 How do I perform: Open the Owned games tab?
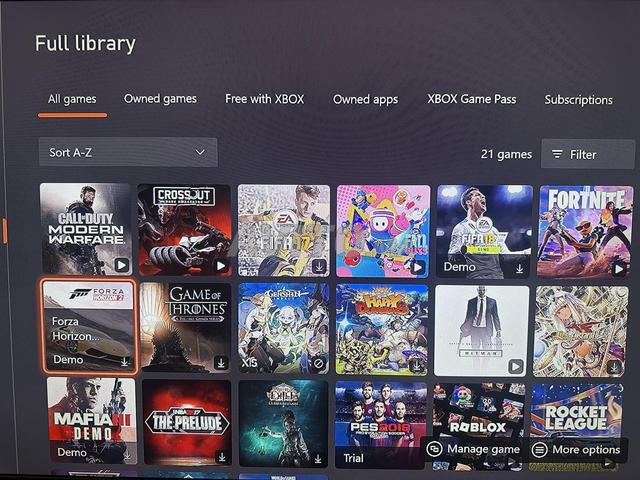click(160, 99)
